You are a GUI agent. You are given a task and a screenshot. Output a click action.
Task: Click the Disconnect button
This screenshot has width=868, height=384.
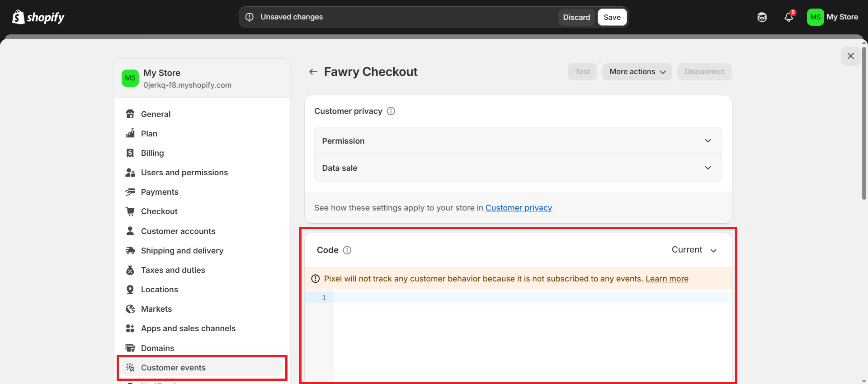pos(704,72)
